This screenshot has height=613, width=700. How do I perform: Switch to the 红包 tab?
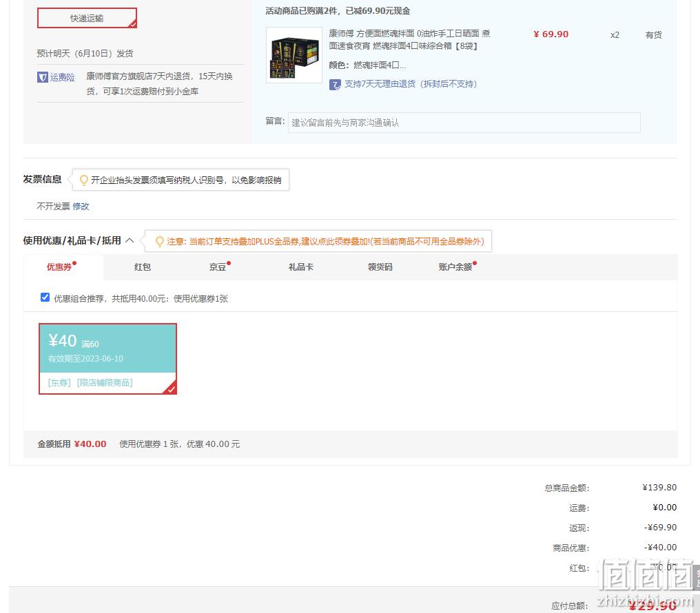(x=143, y=267)
